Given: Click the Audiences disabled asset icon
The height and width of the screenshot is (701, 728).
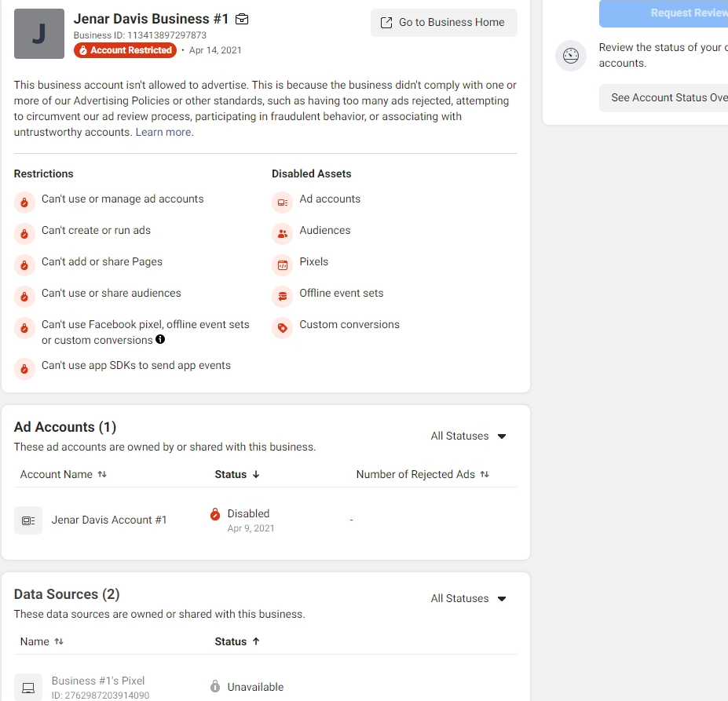Looking at the screenshot, I should coord(282,234).
